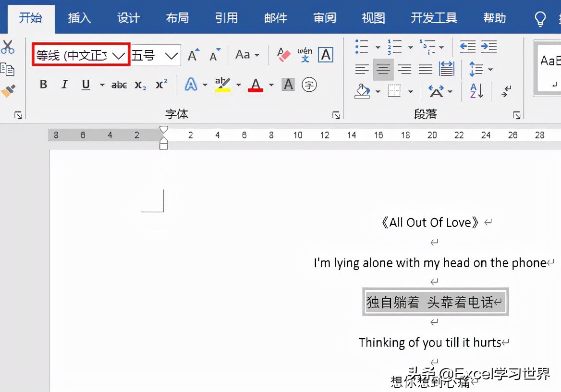The image size is (561, 392).
Task: Open the font name dropdown
Action: [119, 55]
